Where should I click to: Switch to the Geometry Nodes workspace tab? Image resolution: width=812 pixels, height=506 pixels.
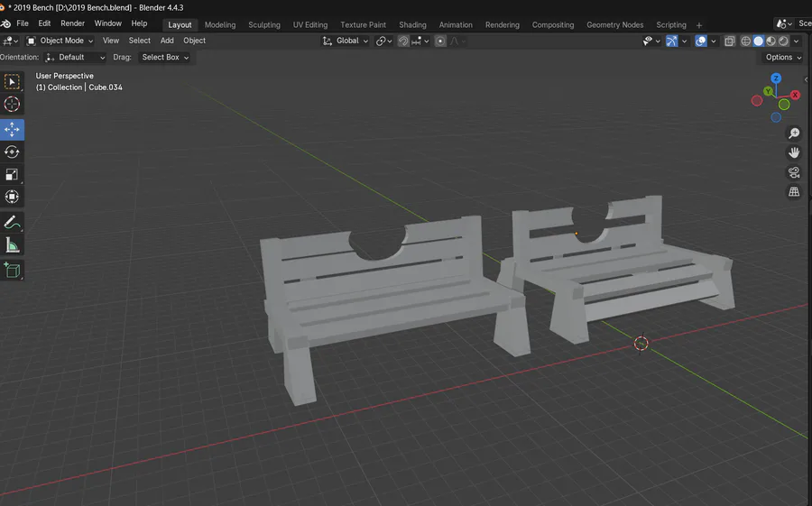coord(615,25)
